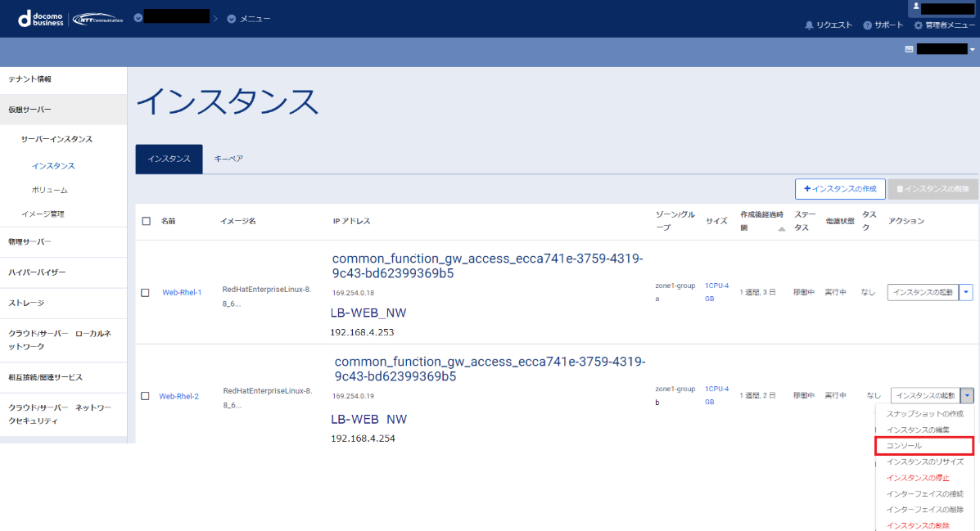Click IP 192.168.4.253 text

pyautogui.click(x=362, y=332)
